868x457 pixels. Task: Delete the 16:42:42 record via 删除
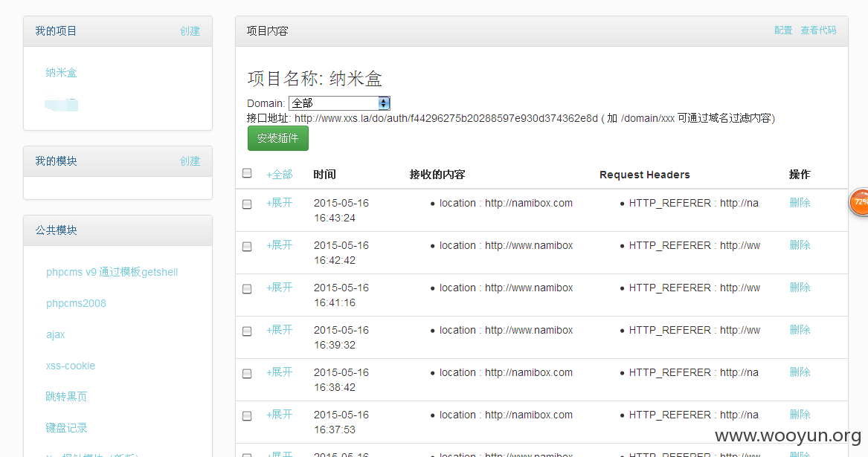pyautogui.click(x=800, y=245)
